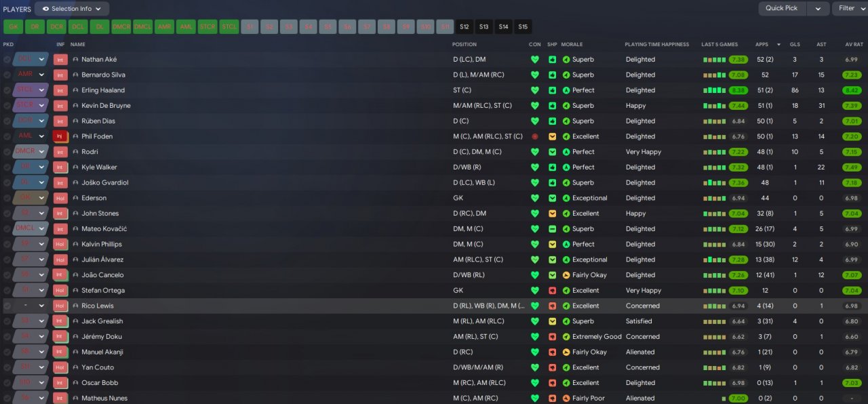Click Nathan Aké's Int info badge
Image resolution: width=868 pixels, height=404 pixels.
[60, 60]
